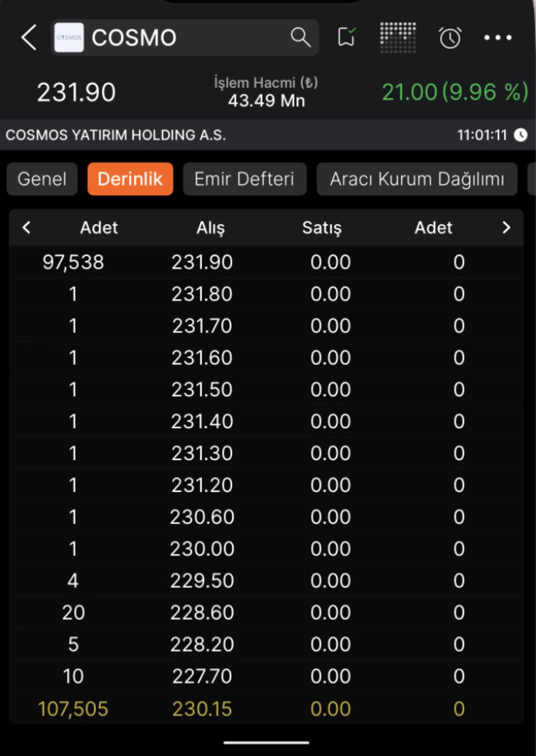Screen dimensions: 536x756
Task: Switch to the Genel tab
Action: click(42, 179)
